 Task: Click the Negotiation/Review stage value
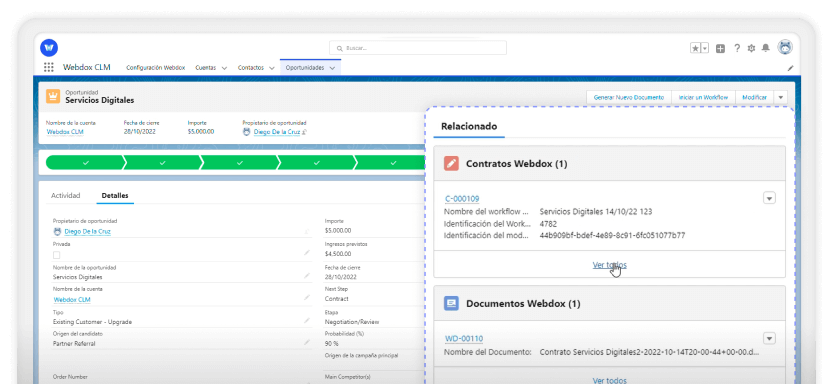point(352,322)
